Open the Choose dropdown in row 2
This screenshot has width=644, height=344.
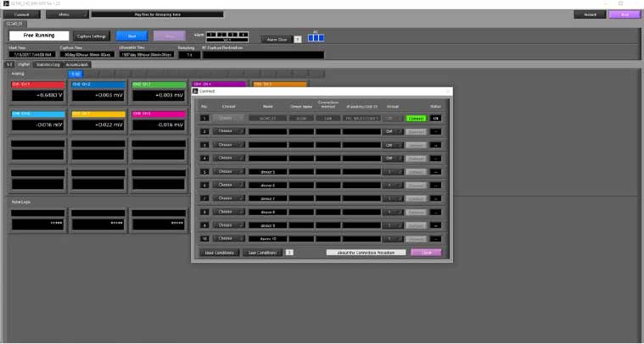coord(228,131)
